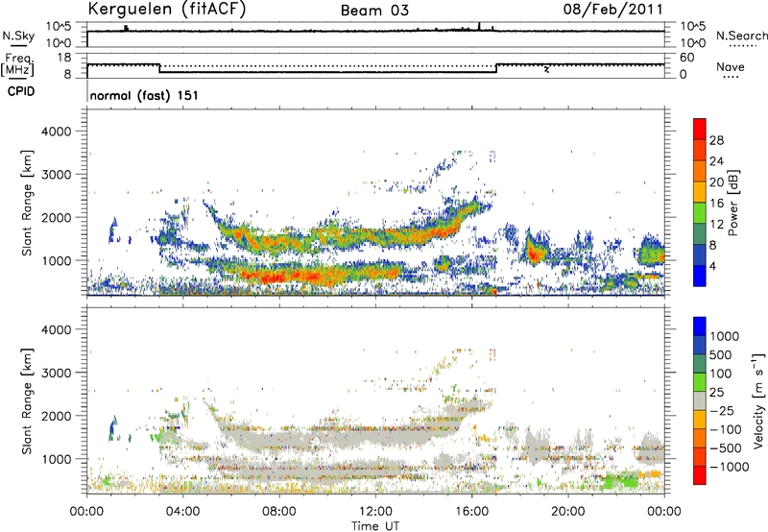768x532 pixels.
Task: Click the noise spike in N.Sky trace near 16:00
Action: pyautogui.click(x=479, y=26)
